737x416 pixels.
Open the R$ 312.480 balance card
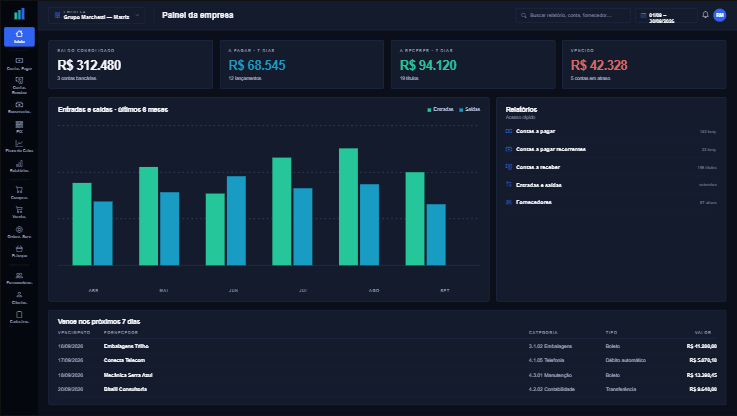click(131, 64)
